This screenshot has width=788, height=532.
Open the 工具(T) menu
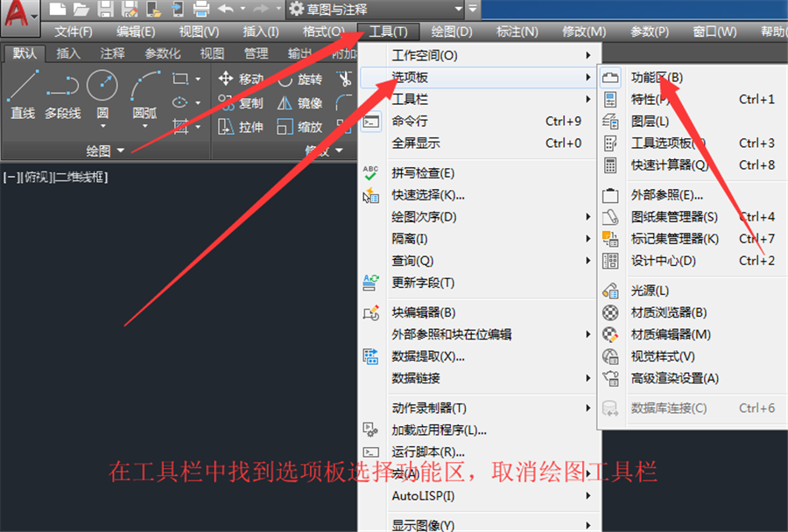pos(388,31)
